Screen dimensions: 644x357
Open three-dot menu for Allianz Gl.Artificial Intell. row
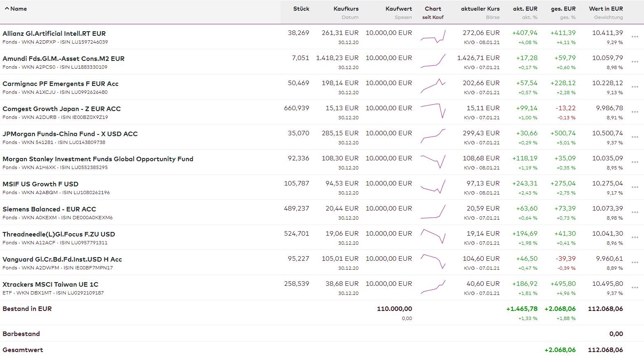(x=635, y=37)
